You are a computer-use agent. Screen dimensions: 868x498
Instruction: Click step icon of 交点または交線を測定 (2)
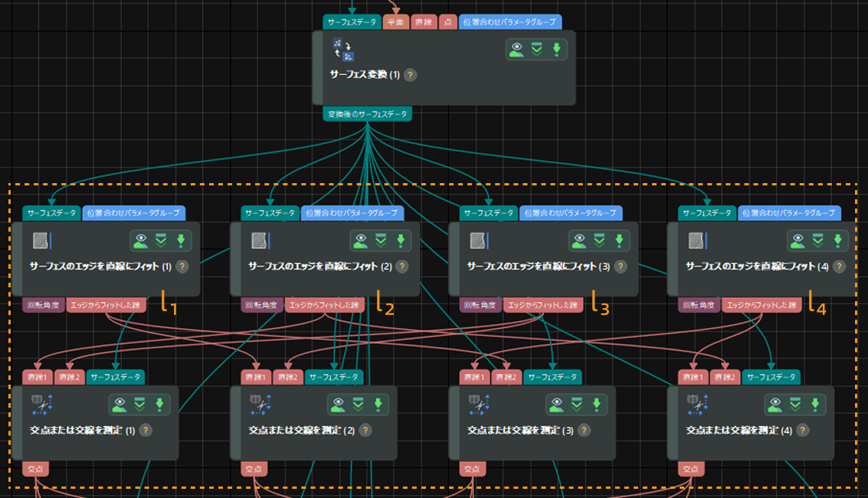[260, 405]
